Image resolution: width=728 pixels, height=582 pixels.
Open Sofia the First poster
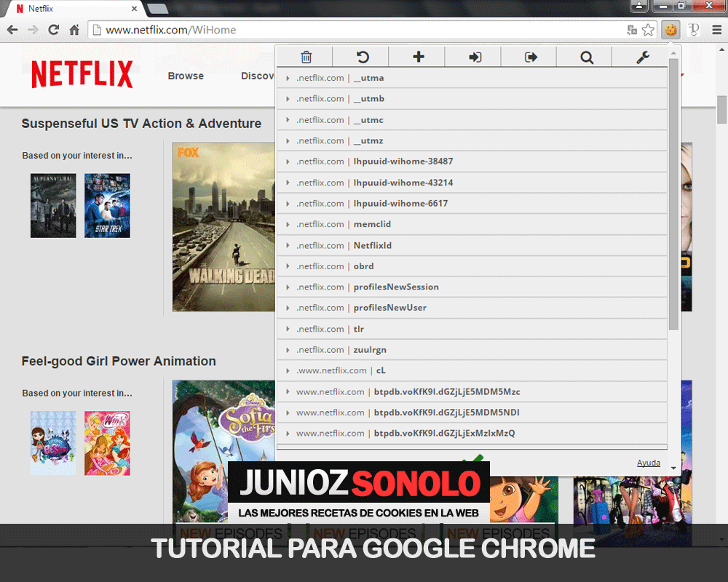tap(223, 450)
